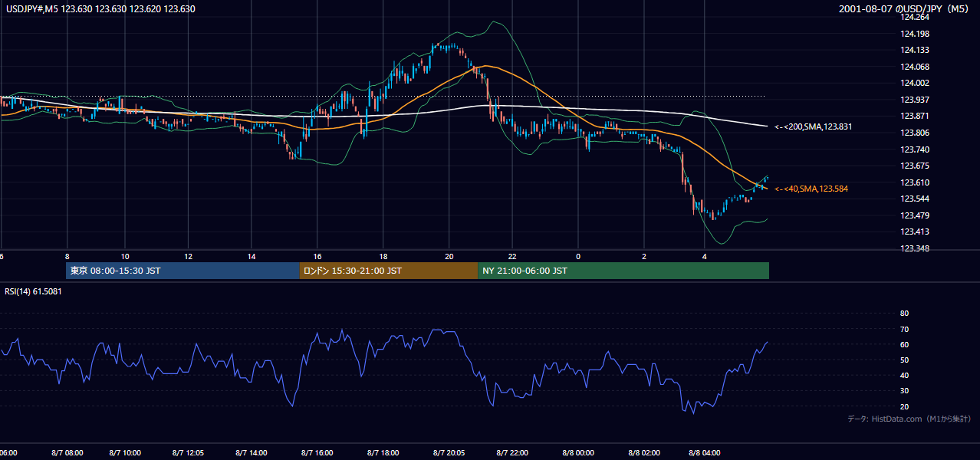Viewport: 980px width, 460px height.
Task: Click the hour 0 tick under the chart
Action: click(578, 257)
